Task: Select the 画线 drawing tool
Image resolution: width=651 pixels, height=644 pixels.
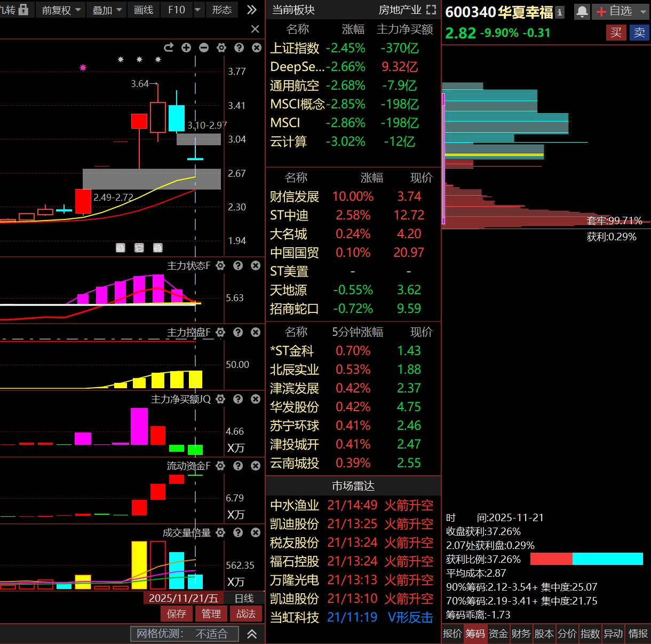Action: (144, 10)
